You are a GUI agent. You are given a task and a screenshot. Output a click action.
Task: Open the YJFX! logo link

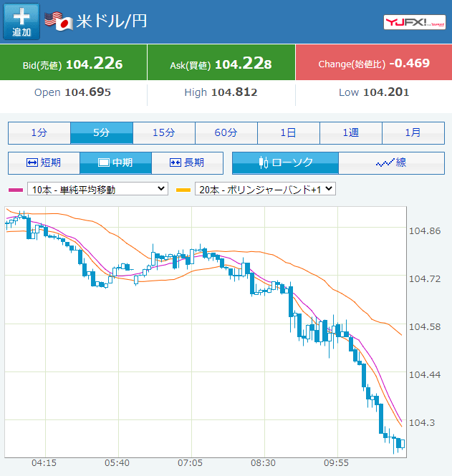(414, 22)
